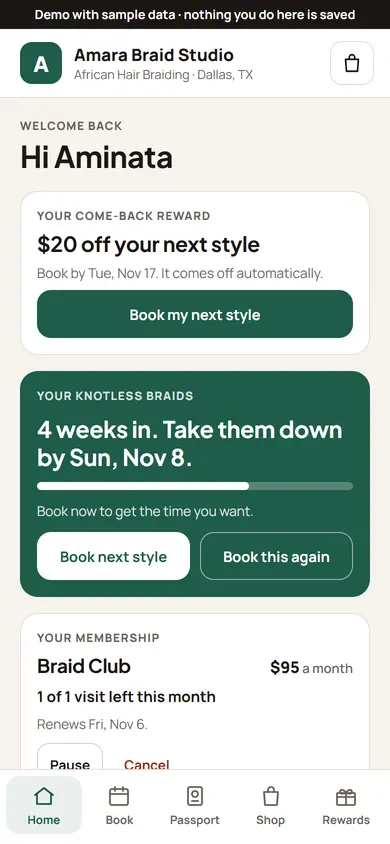Open the Rewards gift icon

click(x=346, y=796)
